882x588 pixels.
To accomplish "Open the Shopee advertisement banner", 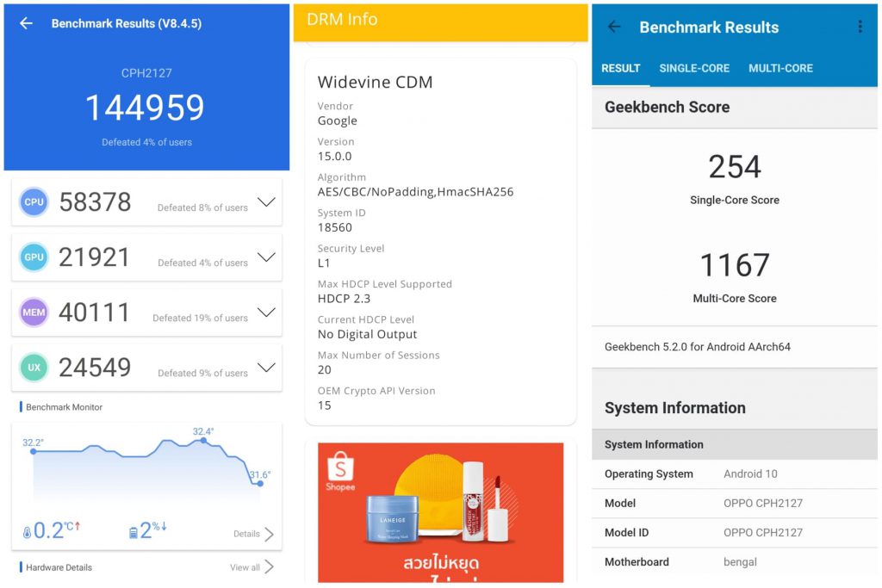I will (440, 512).
